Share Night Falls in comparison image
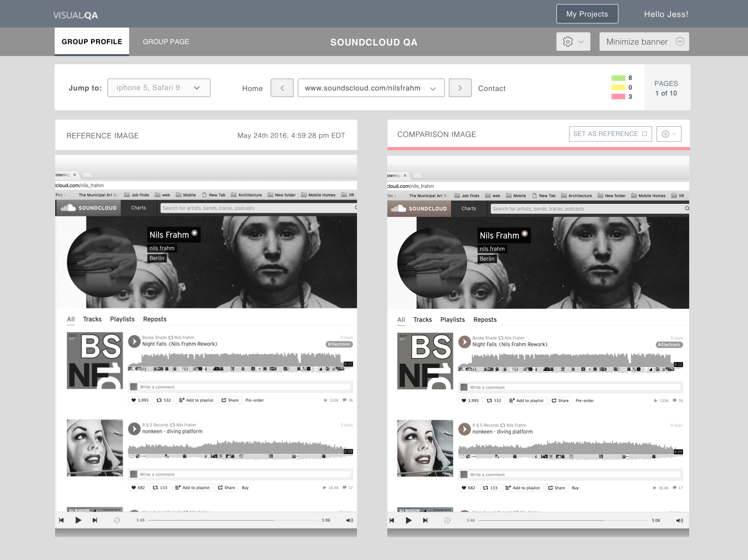This screenshot has height=560, width=748. point(560,400)
